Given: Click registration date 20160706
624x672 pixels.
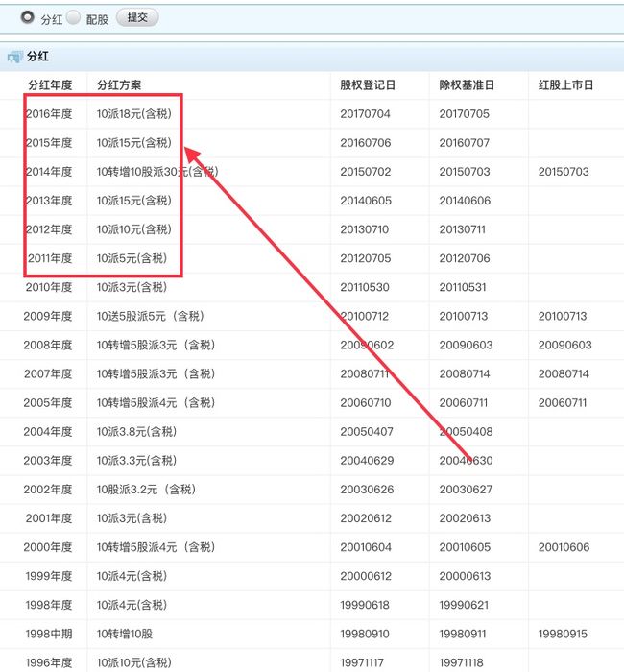Looking at the screenshot, I should (366, 143).
